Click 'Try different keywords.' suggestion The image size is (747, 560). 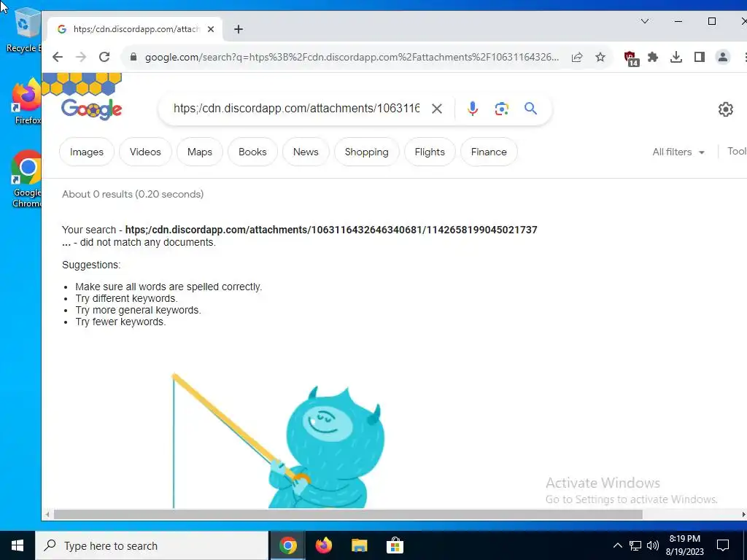pos(126,298)
